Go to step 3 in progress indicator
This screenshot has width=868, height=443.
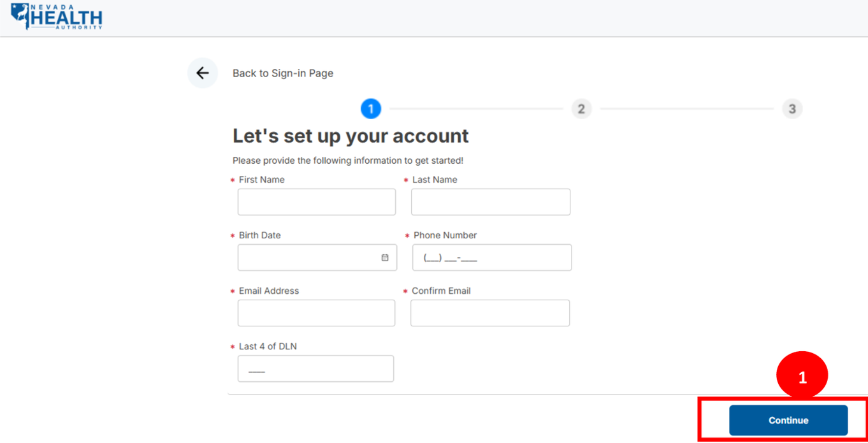[792, 109]
